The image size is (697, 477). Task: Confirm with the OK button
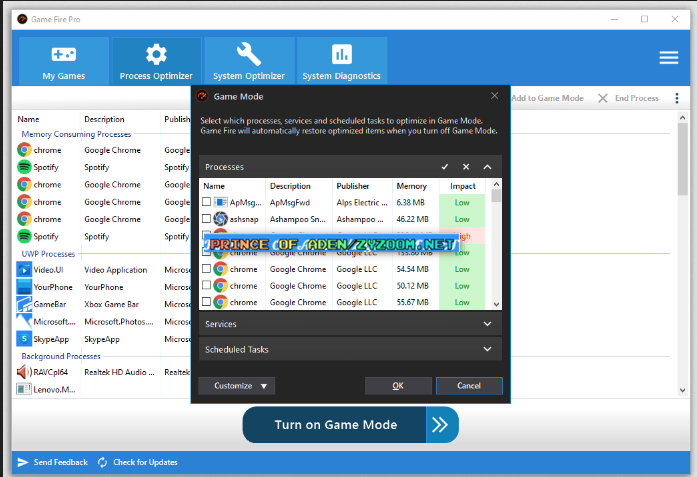pyautogui.click(x=398, y=386)
